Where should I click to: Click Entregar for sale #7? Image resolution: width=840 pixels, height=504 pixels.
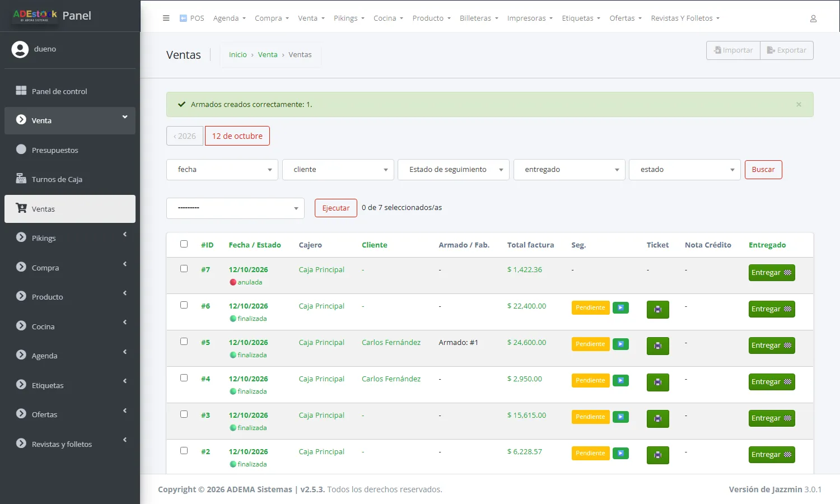[772, 273]
